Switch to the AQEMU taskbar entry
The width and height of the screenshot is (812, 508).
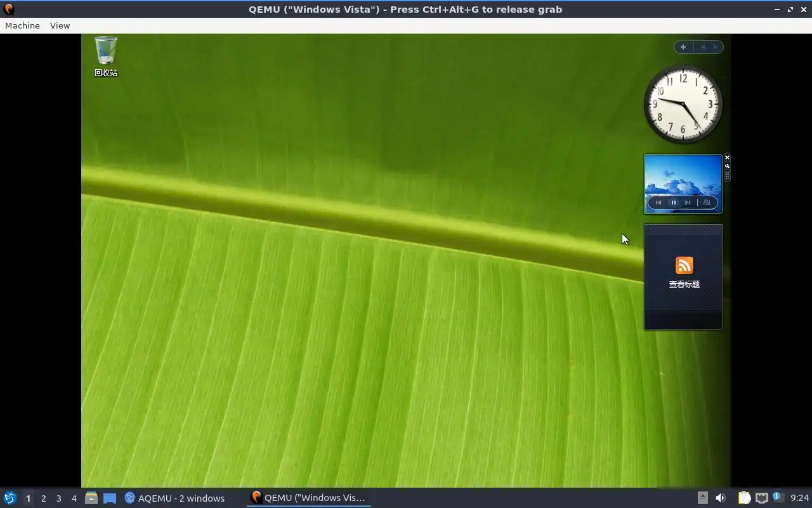click(174, 498)
